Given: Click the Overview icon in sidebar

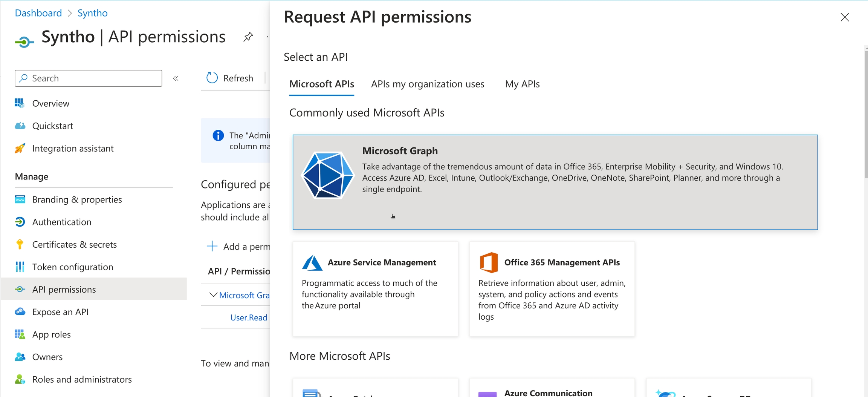Looking at the screenshot, I should (20, 103).
